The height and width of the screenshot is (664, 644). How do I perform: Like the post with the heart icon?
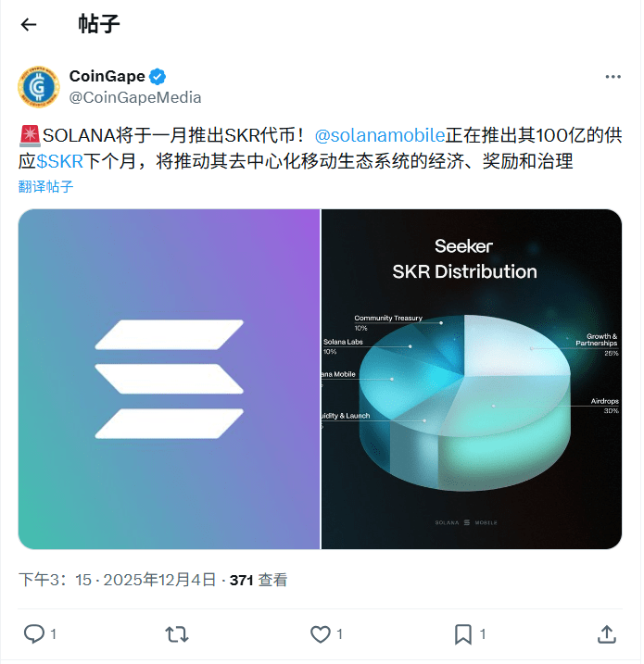[321, 634]
